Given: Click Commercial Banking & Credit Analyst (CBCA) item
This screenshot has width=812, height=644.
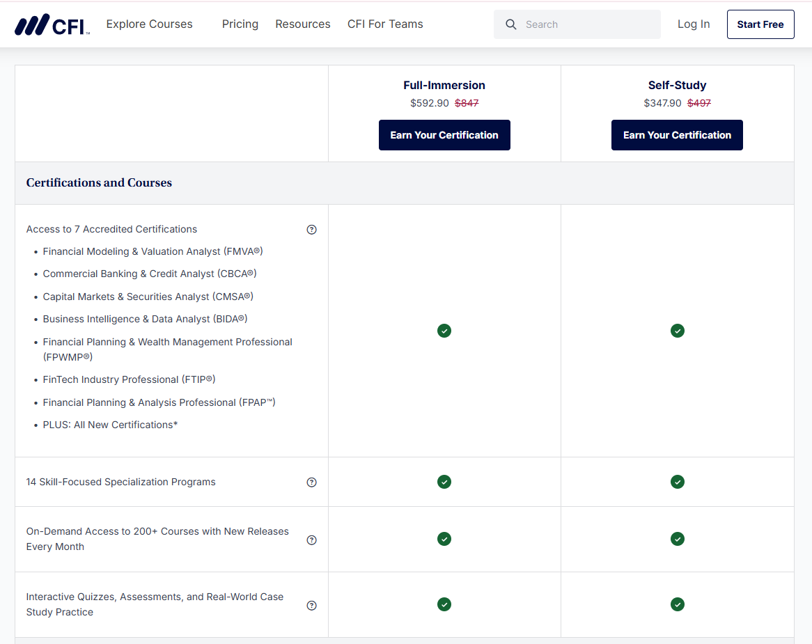Looking at the screenshot, I should (150, 274).
